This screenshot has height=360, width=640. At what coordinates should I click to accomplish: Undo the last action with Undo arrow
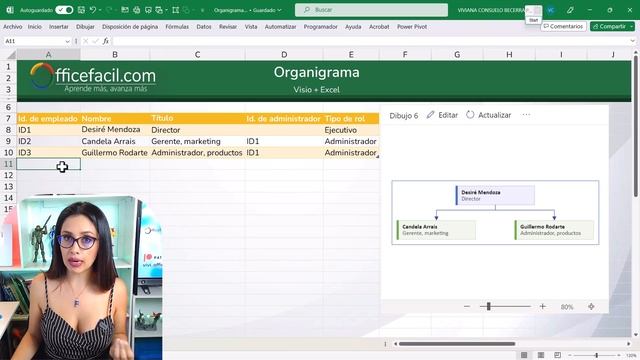[x=93, y=10]
